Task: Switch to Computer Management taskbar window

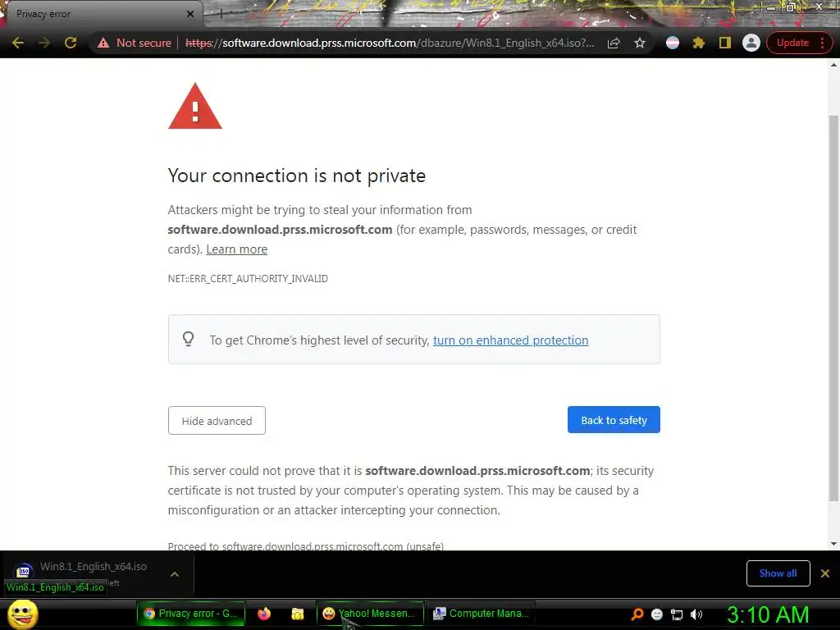Action: tap(481, 614)
